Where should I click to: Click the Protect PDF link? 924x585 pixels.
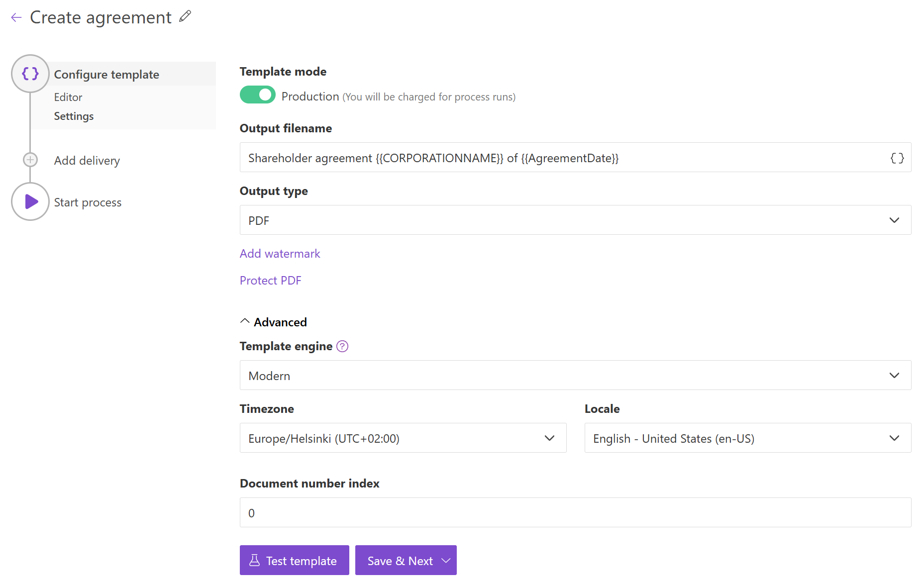point(270,280)
